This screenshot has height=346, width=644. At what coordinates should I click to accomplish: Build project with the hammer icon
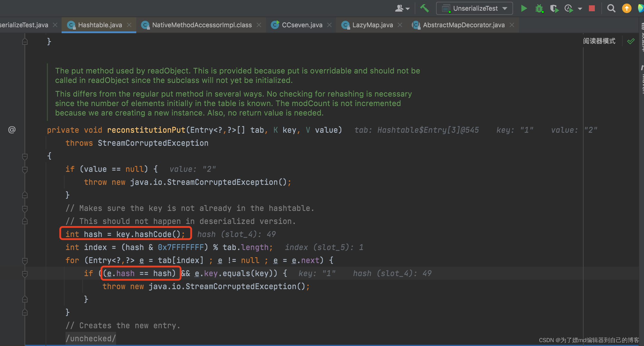tap(424, 8)
